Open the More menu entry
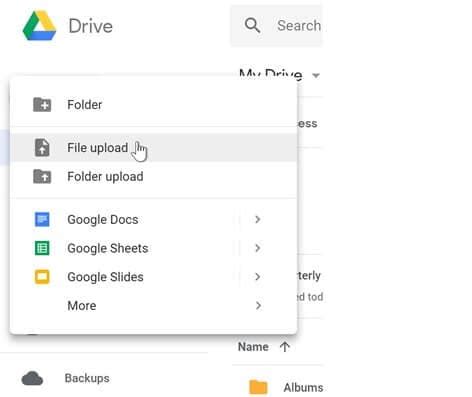This screenshot has height=397, width=472. point(153,305)
